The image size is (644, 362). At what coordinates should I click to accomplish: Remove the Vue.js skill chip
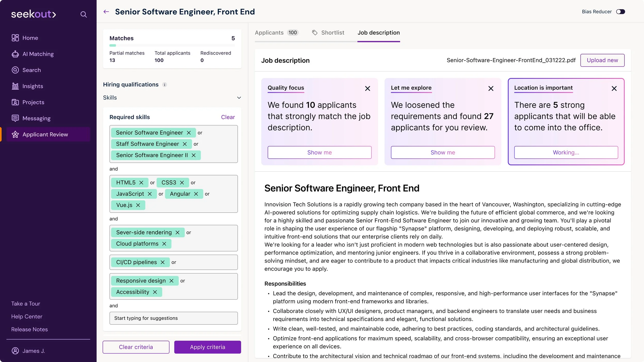(138, 205)
